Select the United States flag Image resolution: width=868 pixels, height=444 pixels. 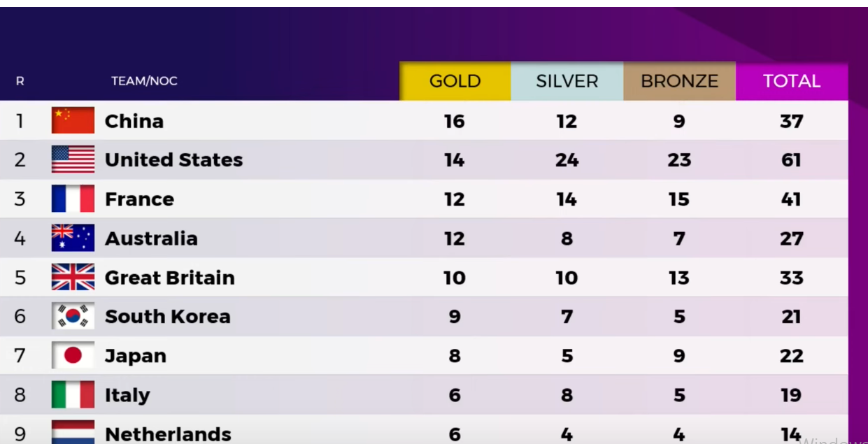(73, 159)
